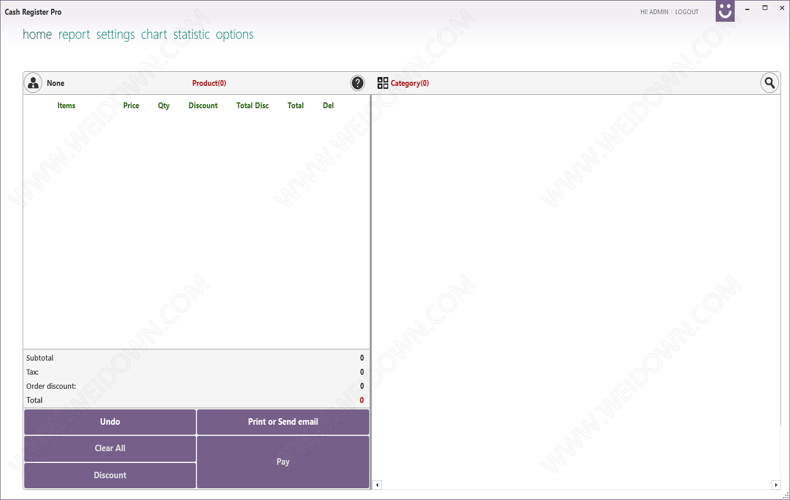Viewport: 790px width, 500px height.
Task: Maximize the Cash Register Pro window
Action: (765, 8)
